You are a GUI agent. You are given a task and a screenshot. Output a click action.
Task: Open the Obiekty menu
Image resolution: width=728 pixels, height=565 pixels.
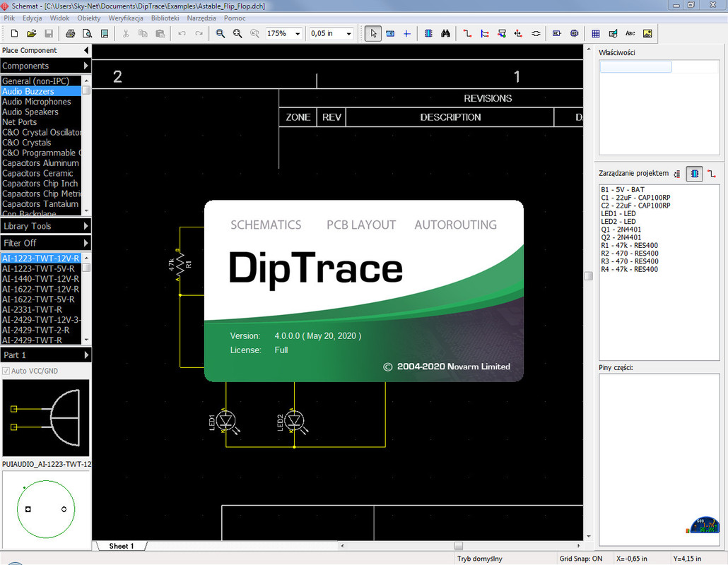tap(88, 18)
